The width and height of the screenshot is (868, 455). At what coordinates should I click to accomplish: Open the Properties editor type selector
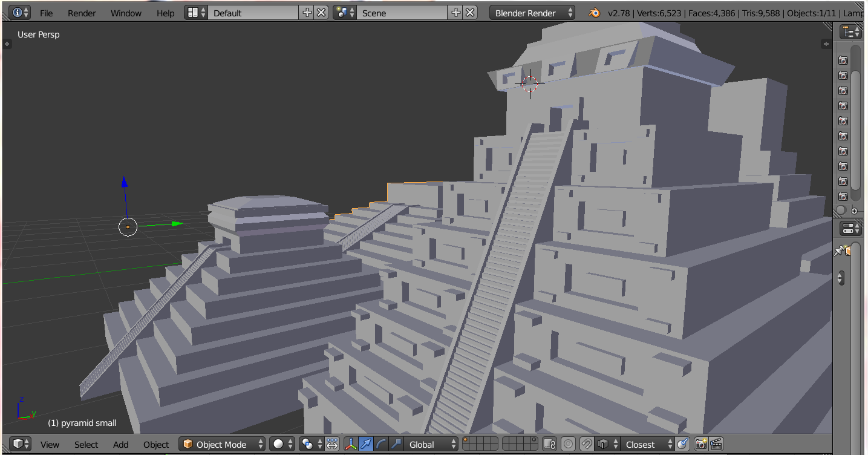[850, 228]
